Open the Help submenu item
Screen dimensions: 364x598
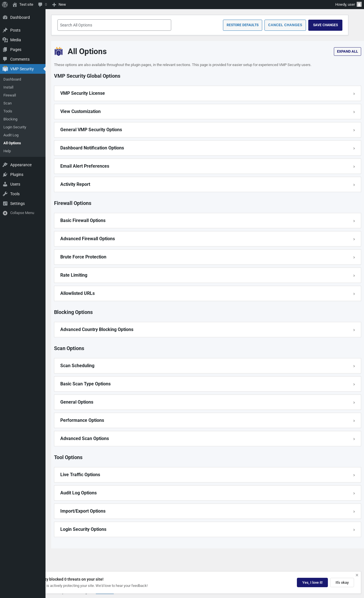pos(23,151)
